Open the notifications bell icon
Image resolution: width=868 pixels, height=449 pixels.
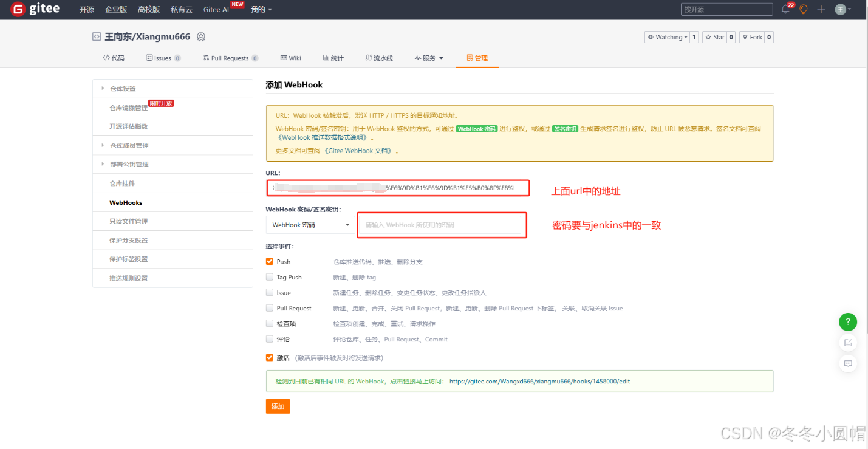click(785, 9)
